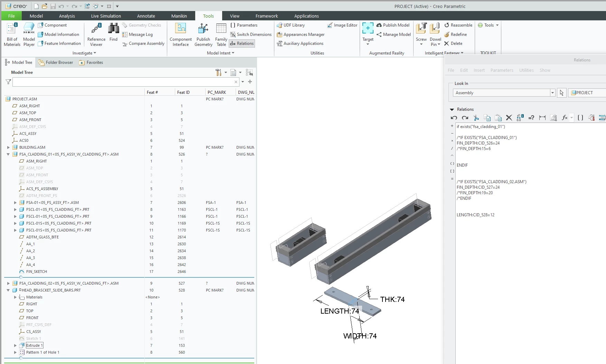Open the model tree settings dropdown arrow
This screenshot has width=606, height=364.
[x=226, y=72]
